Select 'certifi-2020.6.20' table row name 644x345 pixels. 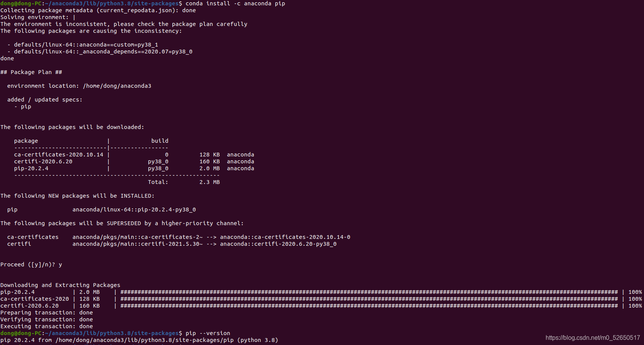point(43,161)
